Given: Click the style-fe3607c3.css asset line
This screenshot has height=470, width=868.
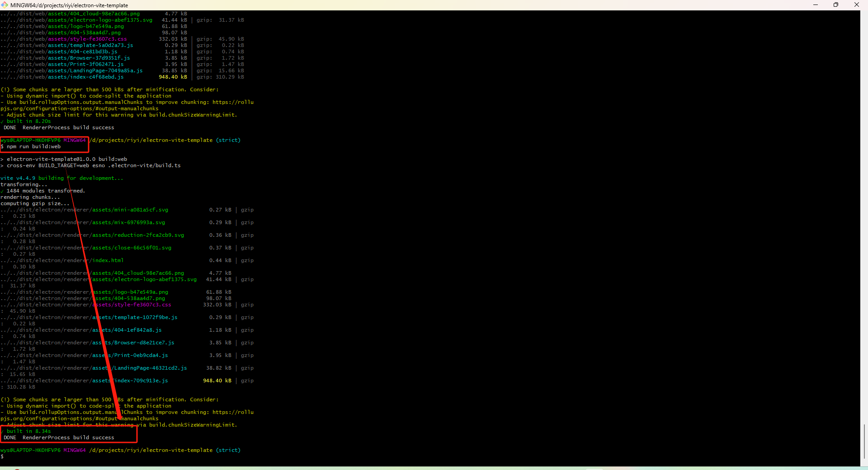Looking at the screenshot, I should (87, 39).
